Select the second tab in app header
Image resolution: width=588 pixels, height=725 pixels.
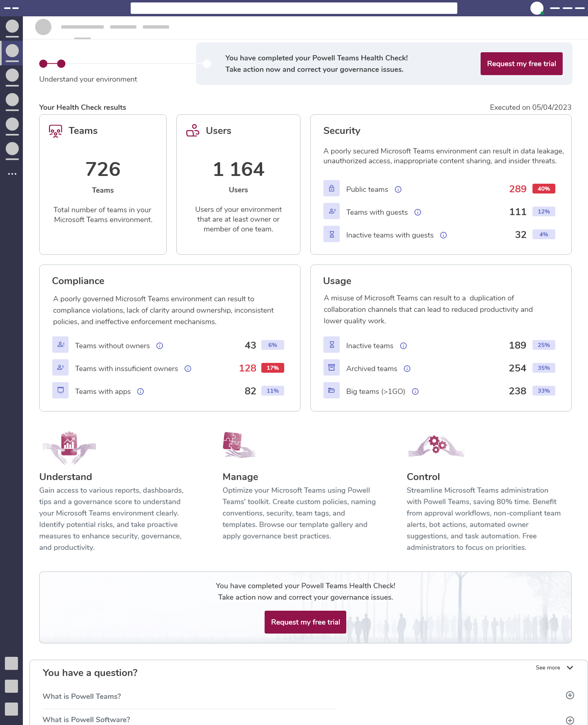point(123,27)
